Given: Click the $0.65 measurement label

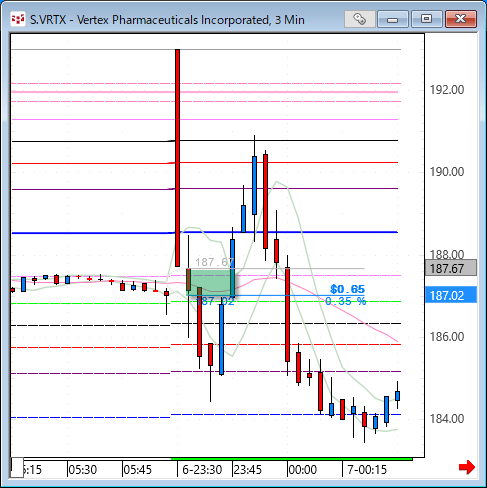Looking at the screenshot, I should [x=347, y=289].
